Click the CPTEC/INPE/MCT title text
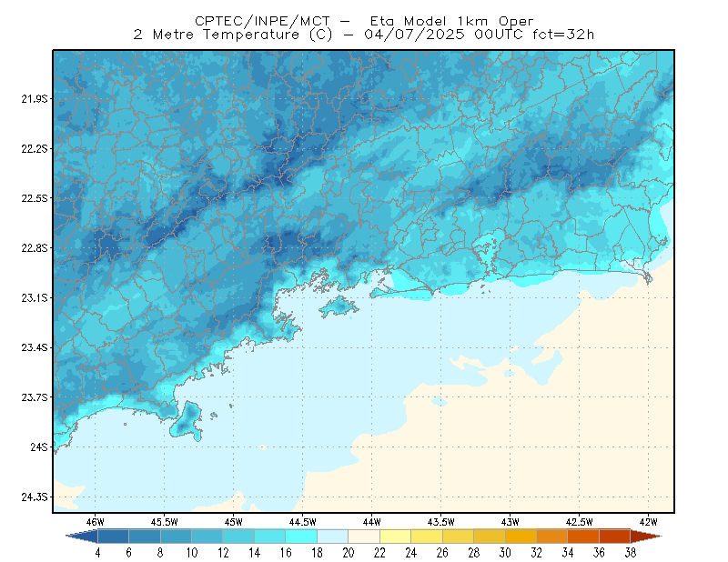The height and width of the screenshot is (562, 728). (x=262, y=21)
